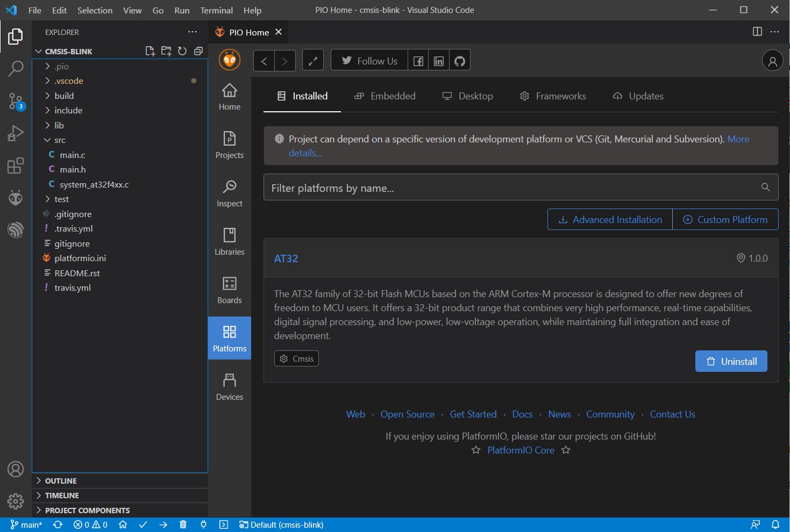Switch to the Updates tab

[x=638, y=96]
